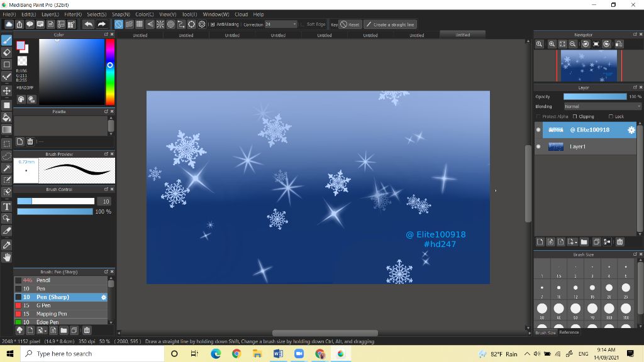The width and height of the screenshot is (644, 362).
Task: Select the Gradient tool
Action: 6,129
